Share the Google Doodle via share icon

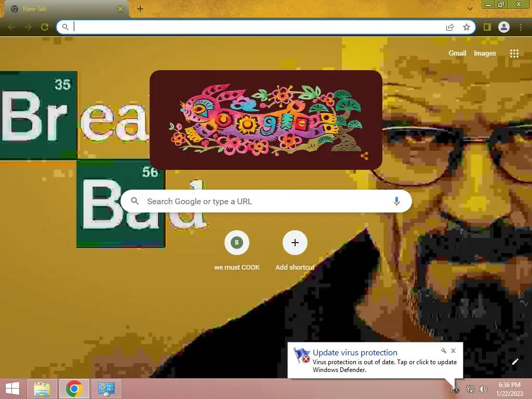tap(364, 156)
